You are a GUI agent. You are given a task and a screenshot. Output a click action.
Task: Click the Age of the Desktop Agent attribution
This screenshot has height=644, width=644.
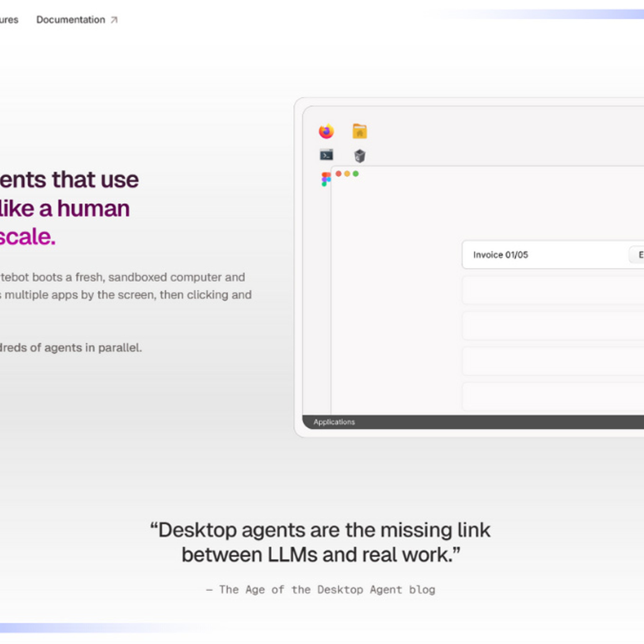point(321,590)
